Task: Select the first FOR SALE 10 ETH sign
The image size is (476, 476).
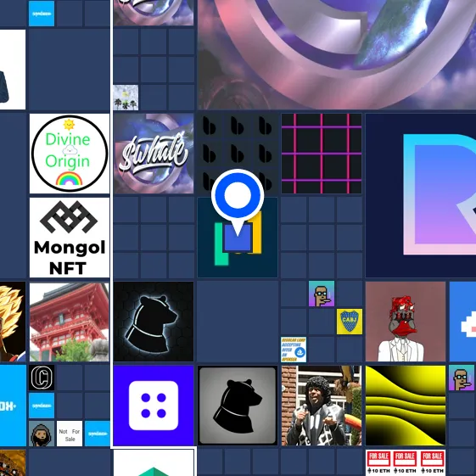Action: click(378, 462)
